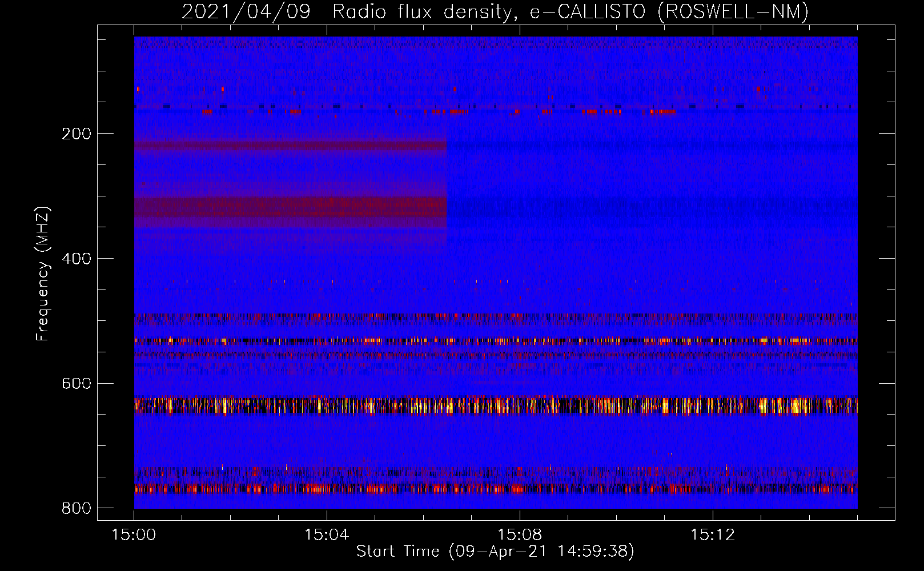
Task: Click the "Frequency (MHZ)" axis label
Action: point(43,274)
